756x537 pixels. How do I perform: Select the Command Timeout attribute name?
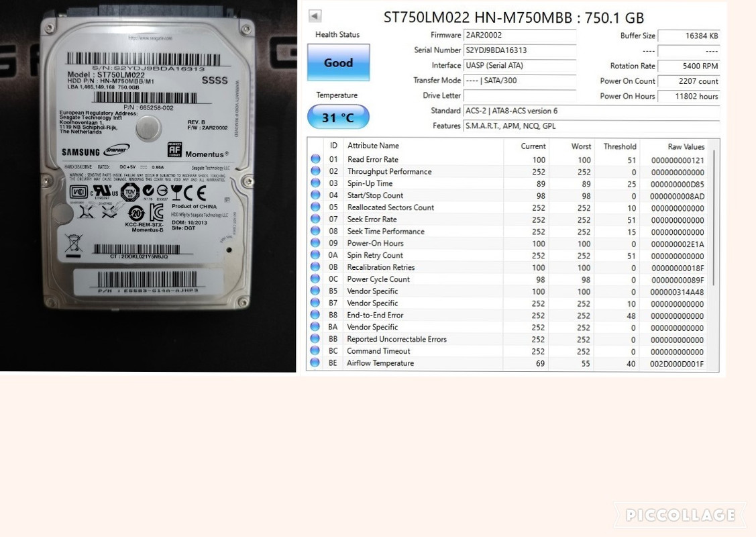click(x=378, y=351)
